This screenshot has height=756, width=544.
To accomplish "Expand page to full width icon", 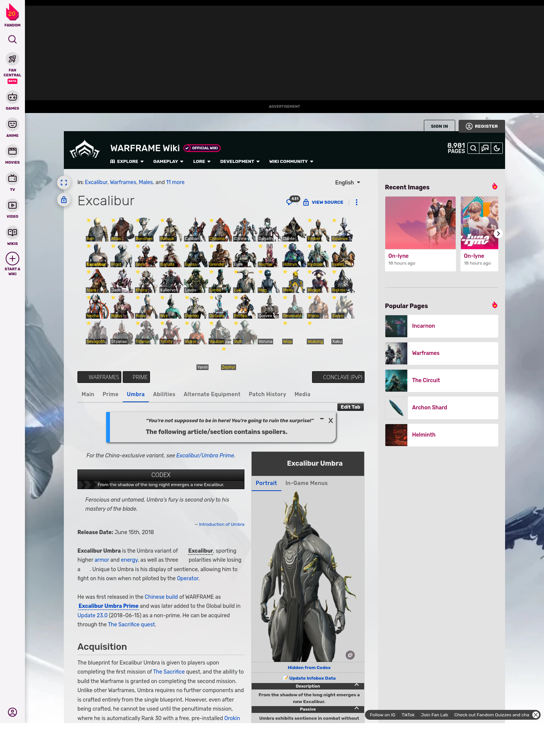I will (x=64, y=183).
